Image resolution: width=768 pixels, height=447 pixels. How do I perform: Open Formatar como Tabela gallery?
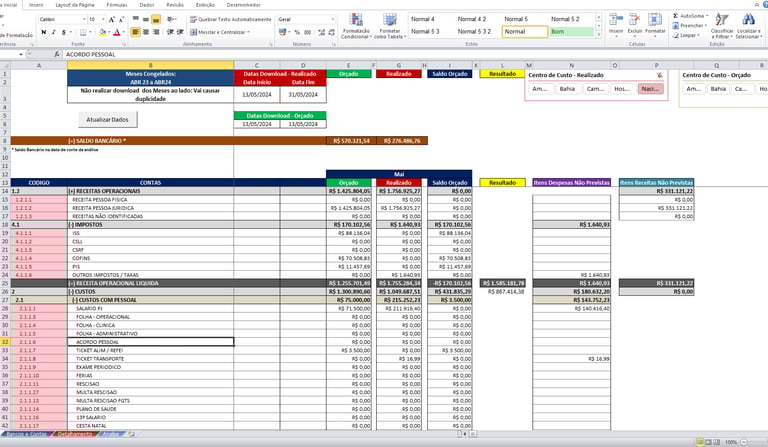pos(390,26)
